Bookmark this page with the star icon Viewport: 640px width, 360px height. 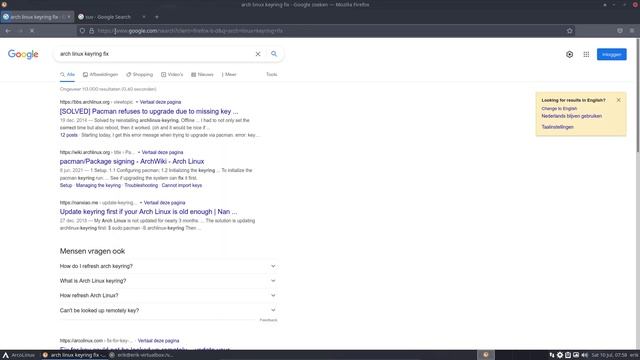[569, 31]
